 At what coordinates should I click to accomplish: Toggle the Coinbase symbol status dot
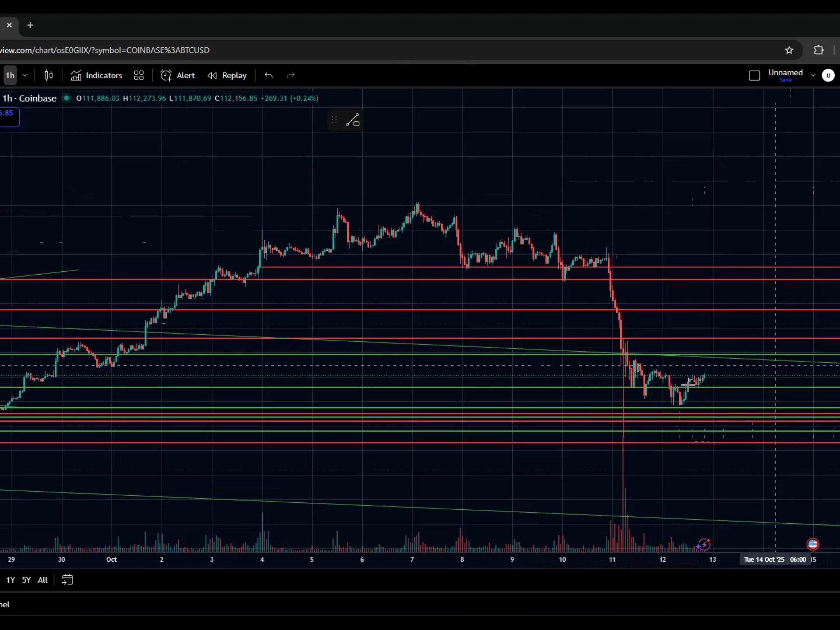click(x=66, y=98)
